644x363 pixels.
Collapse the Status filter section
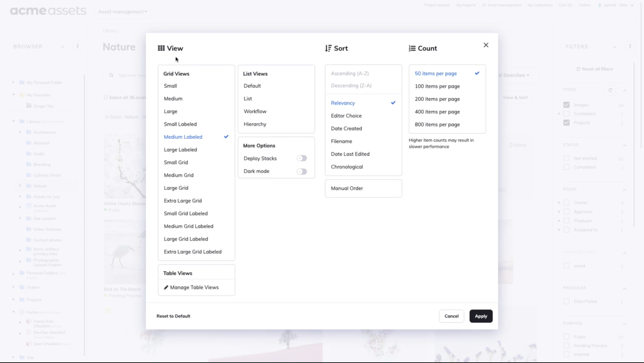click(624, 145)
